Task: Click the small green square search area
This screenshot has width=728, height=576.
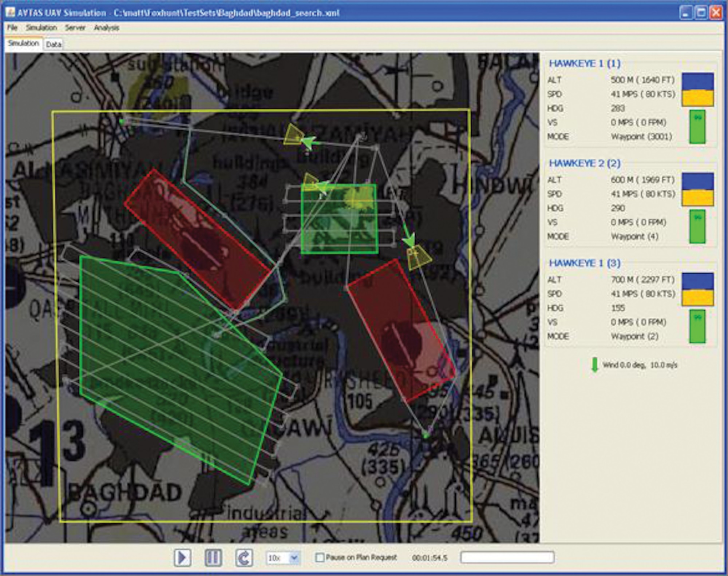Action: point(339,219)
